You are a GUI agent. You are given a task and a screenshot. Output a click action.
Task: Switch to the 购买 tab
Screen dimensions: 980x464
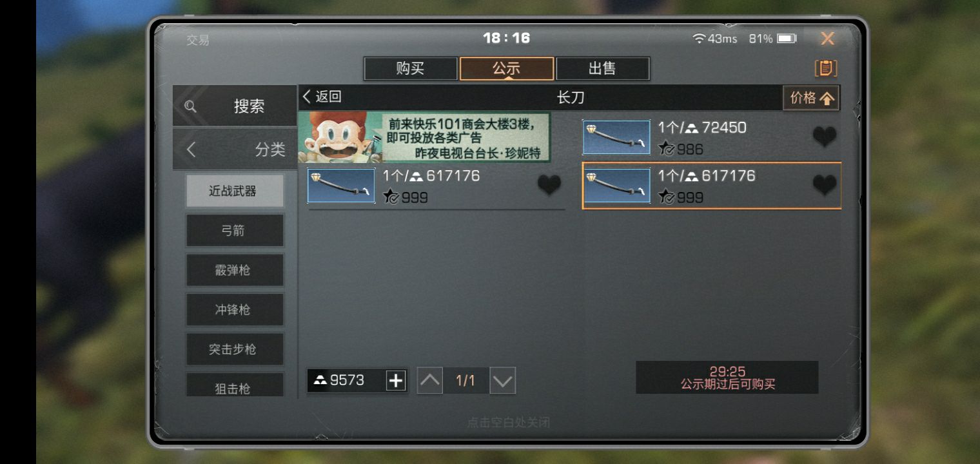click(x=410, y=69)
